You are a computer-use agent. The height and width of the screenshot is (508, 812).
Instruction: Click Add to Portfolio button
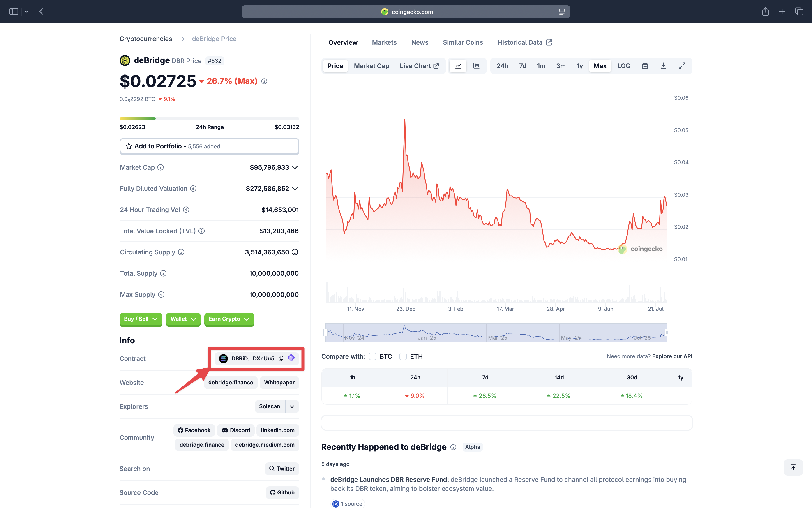pyautogui.click(x=209, y=146)
